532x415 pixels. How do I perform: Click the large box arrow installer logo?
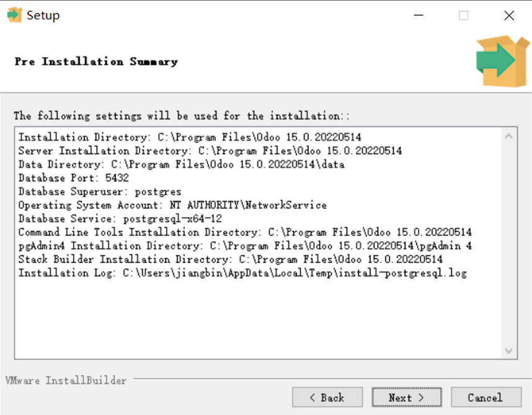click(x=502, y=61)
